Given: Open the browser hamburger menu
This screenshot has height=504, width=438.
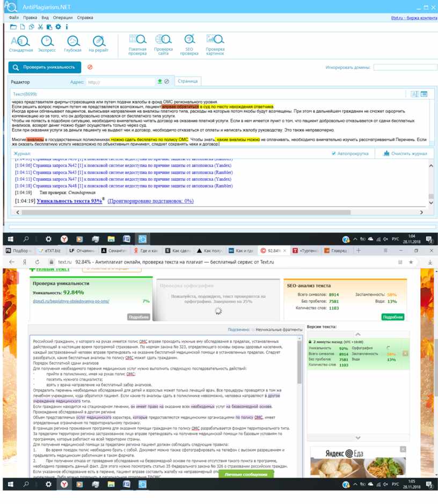Looking at the screenshot, I should pos(385,251).
